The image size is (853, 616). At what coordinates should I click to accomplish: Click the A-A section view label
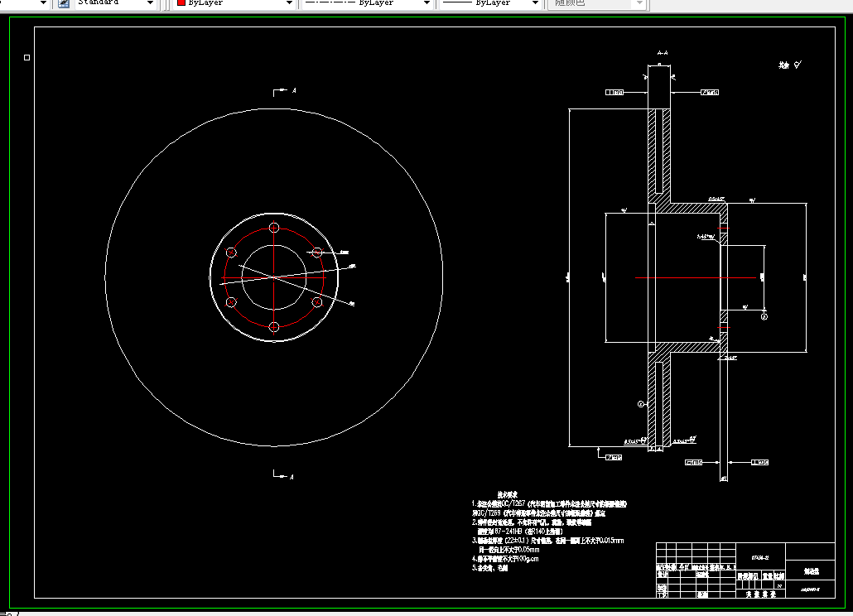coord(662,53)
